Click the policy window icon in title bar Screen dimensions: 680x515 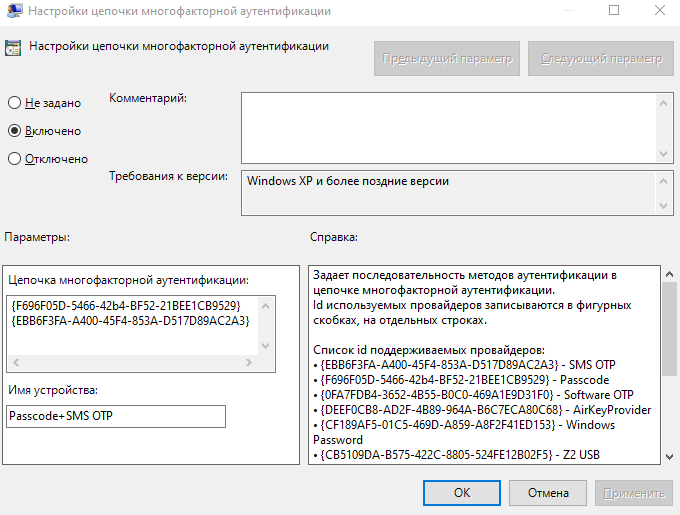13,11
